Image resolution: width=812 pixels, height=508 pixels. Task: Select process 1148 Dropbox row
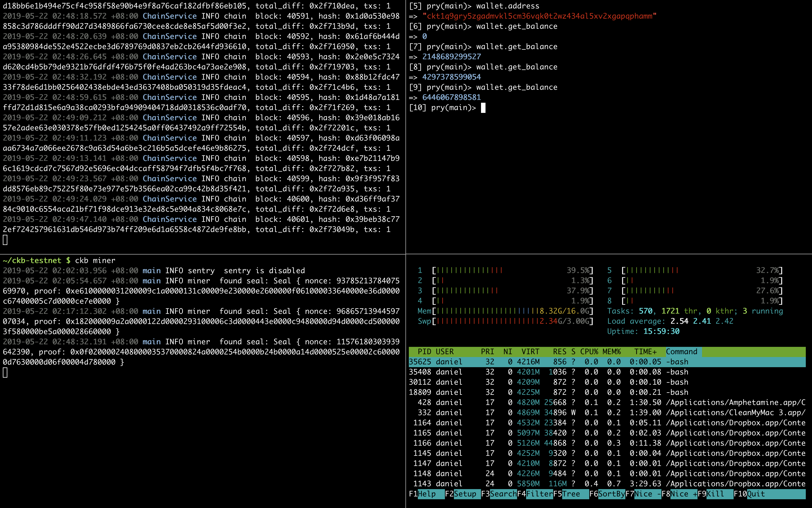pos(607,473)
